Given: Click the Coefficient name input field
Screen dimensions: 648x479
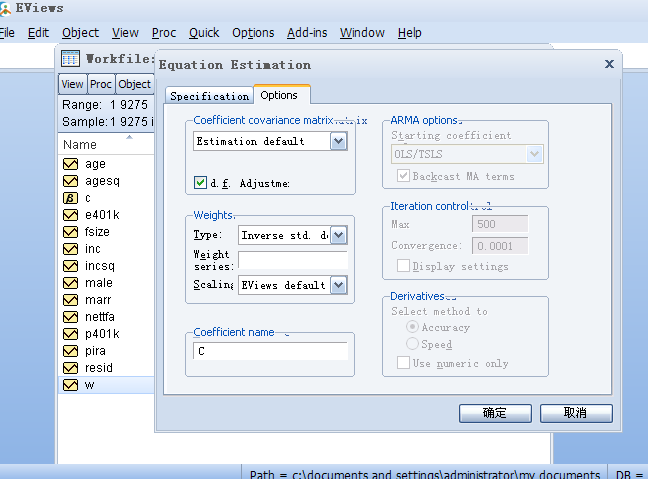Looking at the screenshot, I should (x=270, y=351).
